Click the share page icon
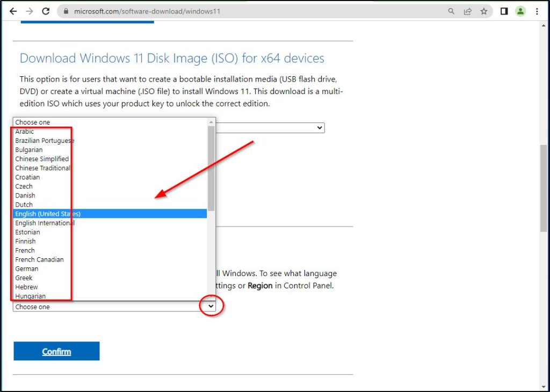Screen dimensions: 550x392 coord(468,11)
